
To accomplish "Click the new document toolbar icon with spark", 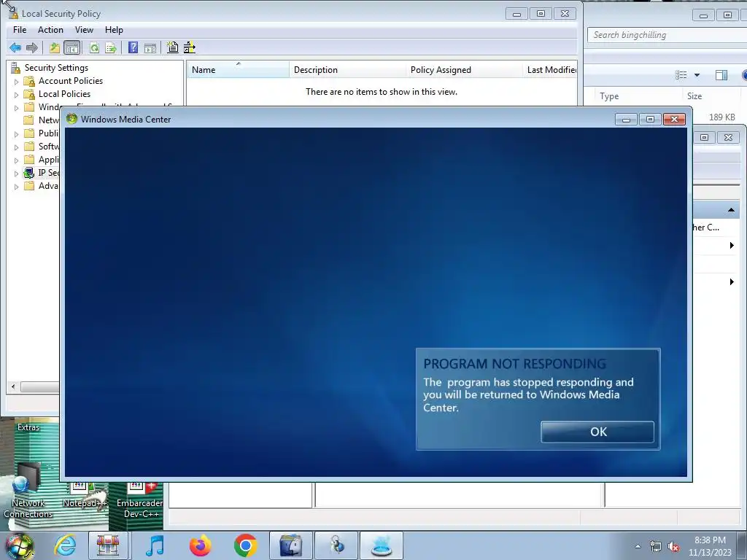I will click(172, 47).
